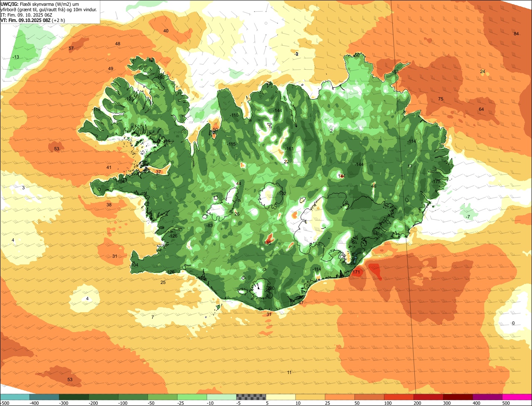Pick the green -200 to -100 legend swatch
Image resolution: width=532 pixels, height=406 pixels.
(x=103, y=397)
